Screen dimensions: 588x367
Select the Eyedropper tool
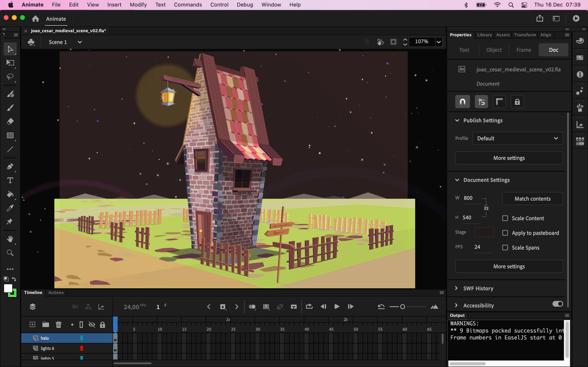(10, 208)
